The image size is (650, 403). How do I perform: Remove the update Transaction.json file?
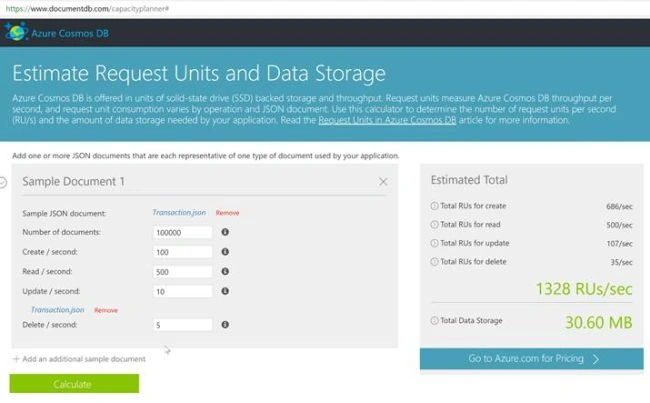(x=106, y=310)
